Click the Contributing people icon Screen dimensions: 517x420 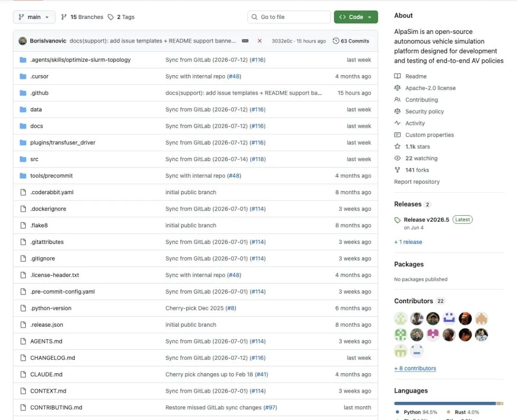(397, 99)
